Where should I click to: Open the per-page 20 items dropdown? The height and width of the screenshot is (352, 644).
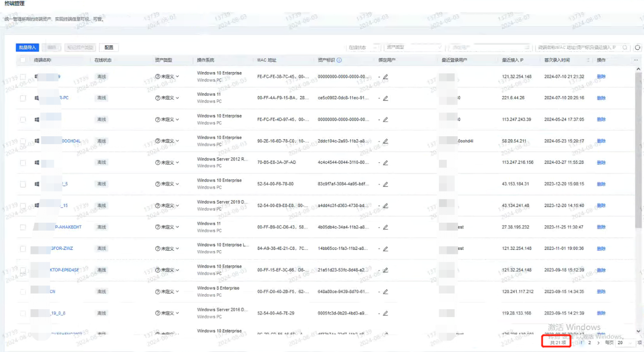coord(625,343)
